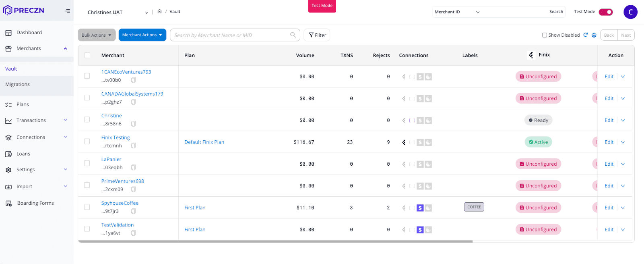644x264 pixels.
Task: Copy Christine merchant ID icon
Action: tap(133, 124)
